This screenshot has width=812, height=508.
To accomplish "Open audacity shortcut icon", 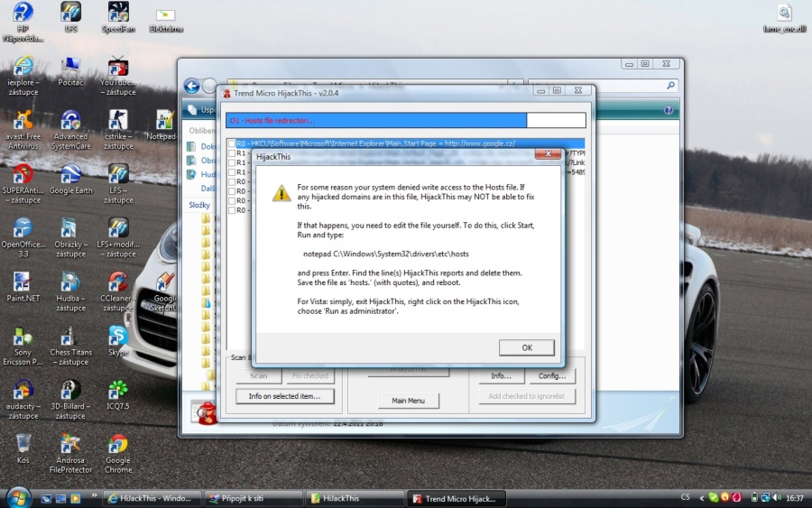I will click(x=23, y=400).
